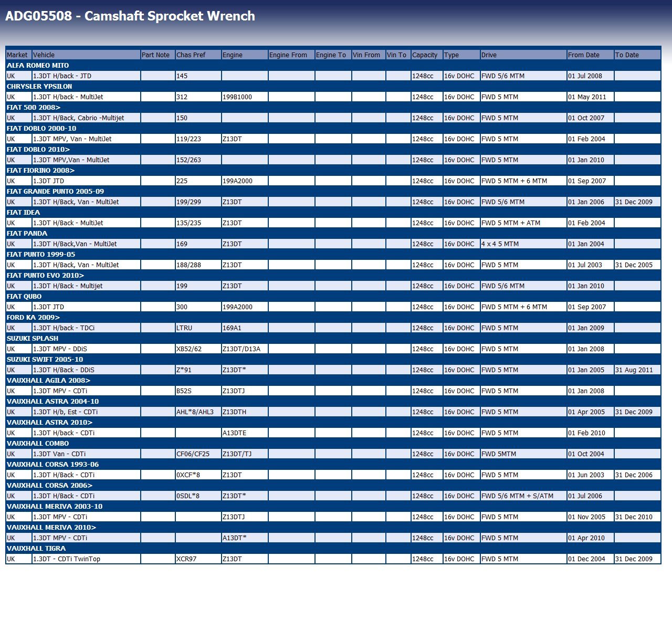Image resolution: width=672 pixels, height=630 pixels.
Task: Click the chassis prefix LTRU cell
Action: point(198,328)
